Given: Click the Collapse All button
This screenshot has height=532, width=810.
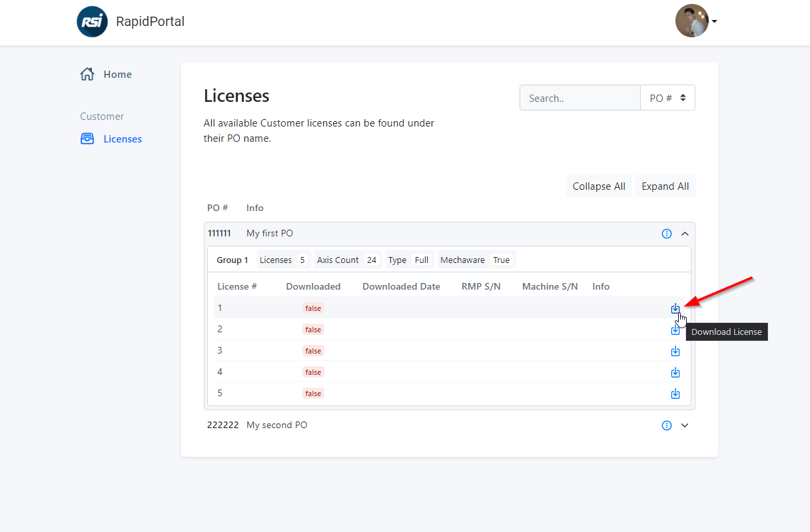Looking at the screenshot, I should click(x=599, y=186).
